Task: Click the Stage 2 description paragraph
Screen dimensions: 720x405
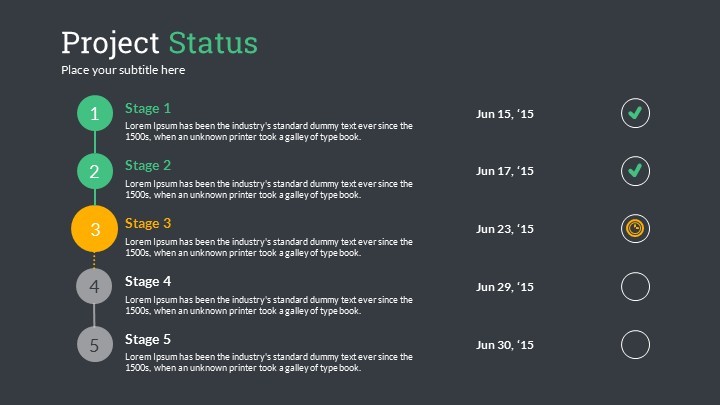Action: tap(268, 189)
